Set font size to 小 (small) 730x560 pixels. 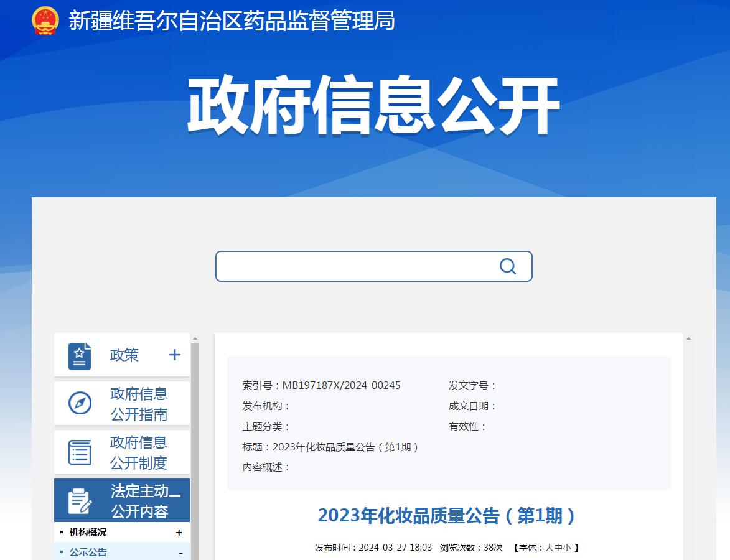click(x=567, y=548)
